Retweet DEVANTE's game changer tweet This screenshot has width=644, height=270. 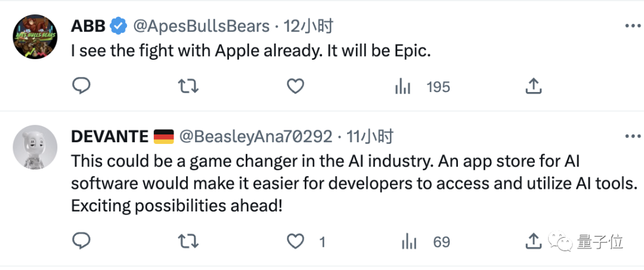click(188, 241)
